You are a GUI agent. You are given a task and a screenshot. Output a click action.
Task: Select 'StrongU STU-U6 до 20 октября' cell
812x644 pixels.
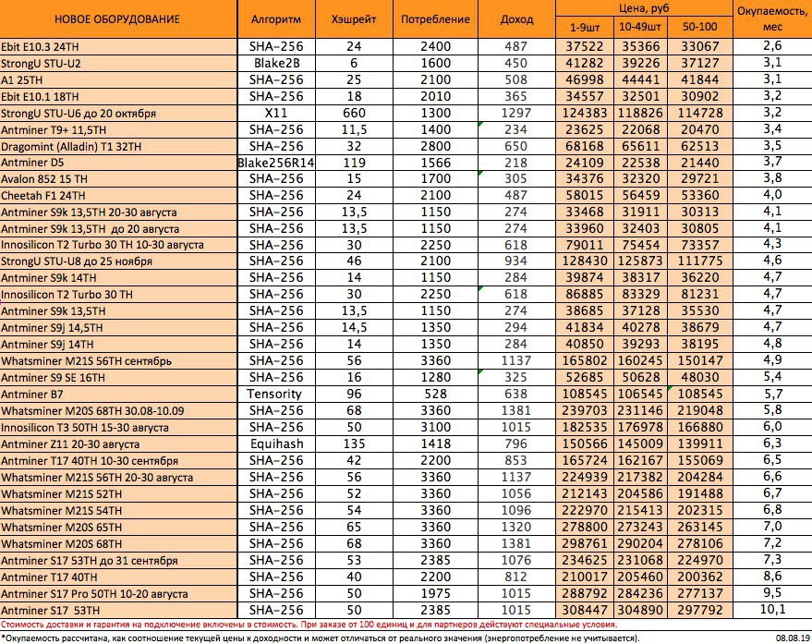(118, 113)
